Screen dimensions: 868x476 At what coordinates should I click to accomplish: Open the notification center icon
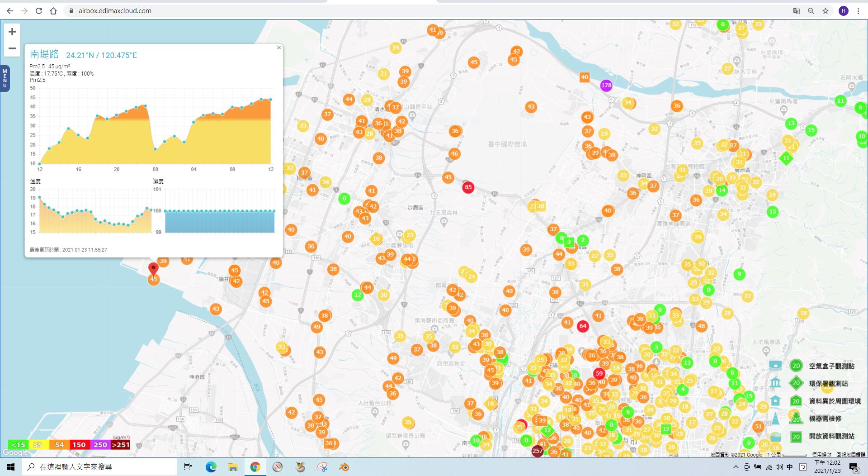coord(854,467)
